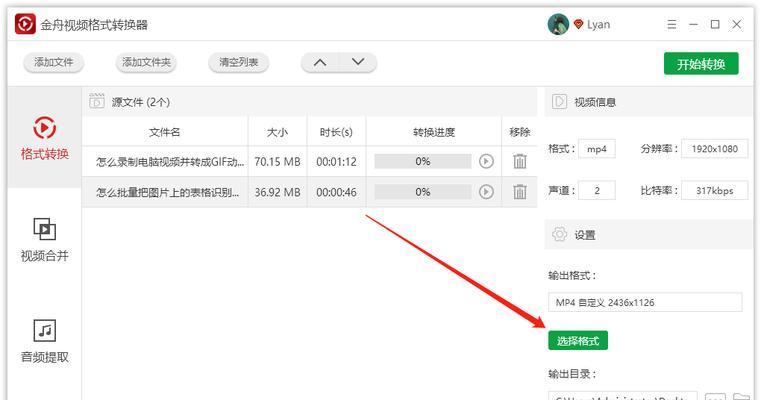Viewport: 761px width, 400px height.
Task: Delete the first file with its trash icon
Action: coord(520,161)
